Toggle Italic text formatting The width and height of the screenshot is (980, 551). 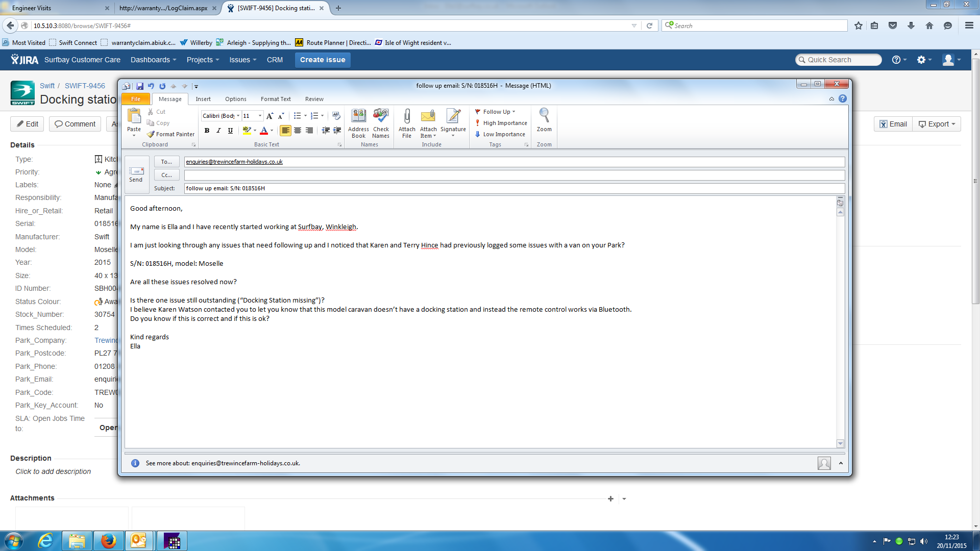(218, 131)
